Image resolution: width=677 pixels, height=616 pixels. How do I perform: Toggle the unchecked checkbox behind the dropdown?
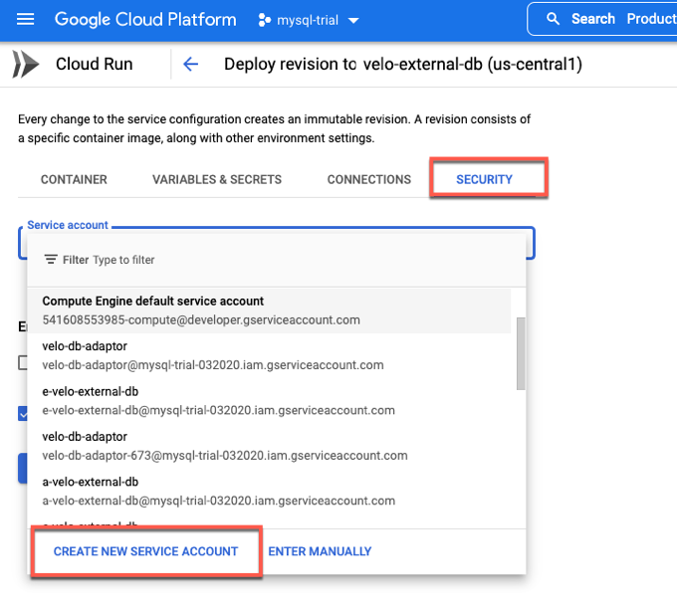click(x=23, y=362)
